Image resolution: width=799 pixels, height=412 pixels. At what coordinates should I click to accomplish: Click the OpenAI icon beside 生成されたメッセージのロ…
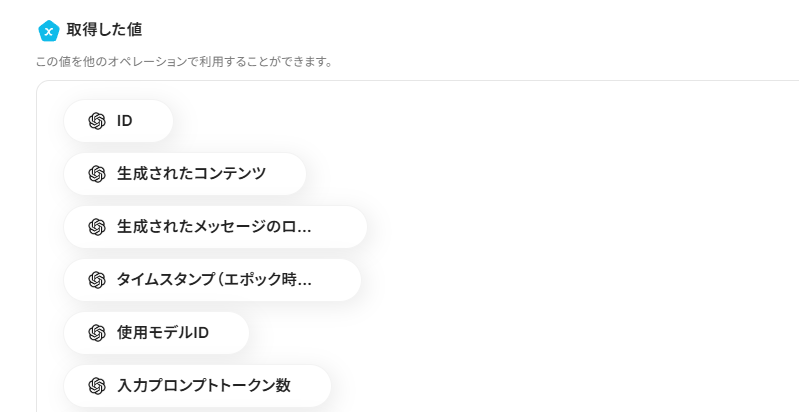coord(97,227)
